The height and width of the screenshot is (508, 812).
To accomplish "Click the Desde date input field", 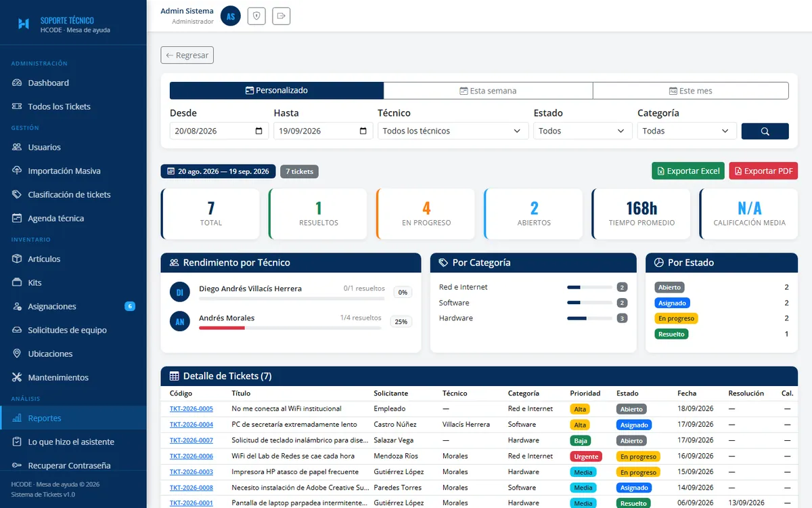I will point(219,131).
